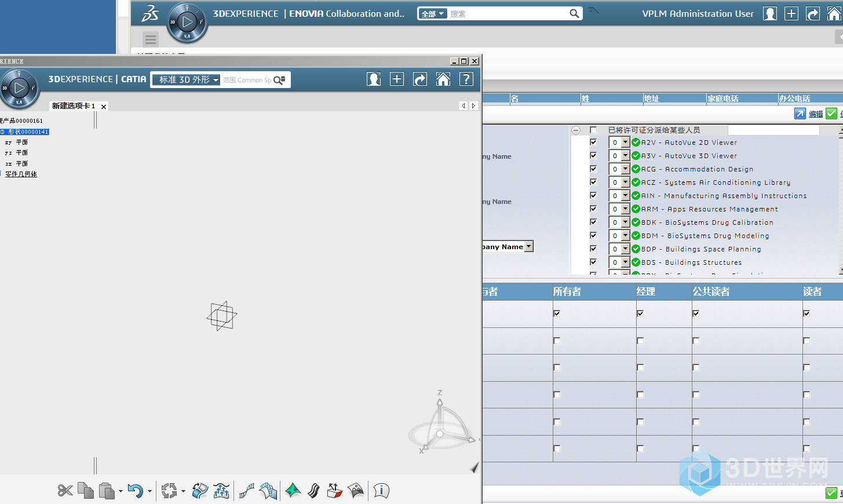The width and height of the screenshot is (843, 504).
Task: Select 零件几何体 in the tree
Action: tap(21, 174)
